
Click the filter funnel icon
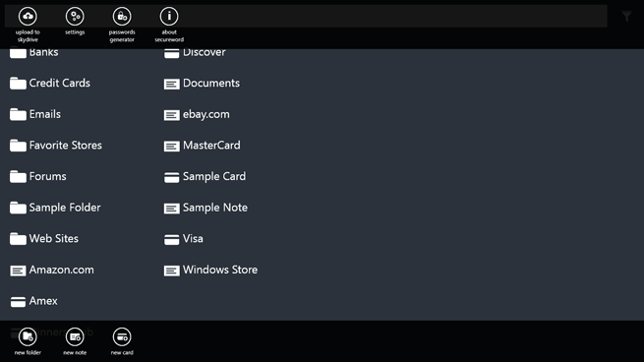[626, 16]
